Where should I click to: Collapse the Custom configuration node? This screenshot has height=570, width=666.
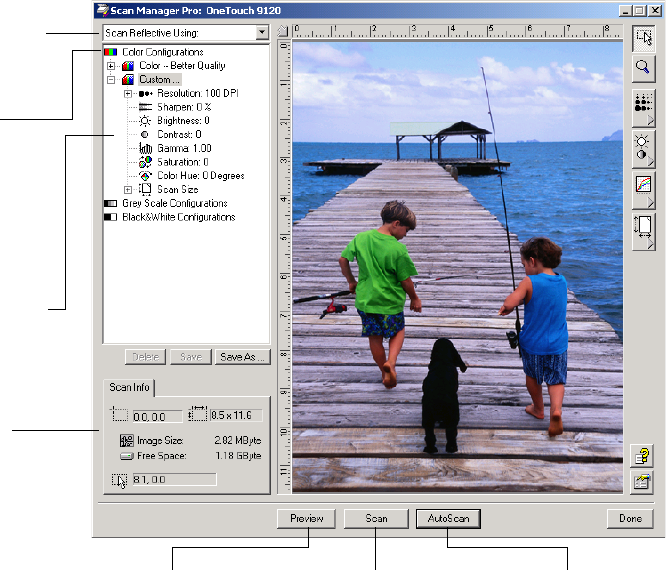tap(112, 80)
